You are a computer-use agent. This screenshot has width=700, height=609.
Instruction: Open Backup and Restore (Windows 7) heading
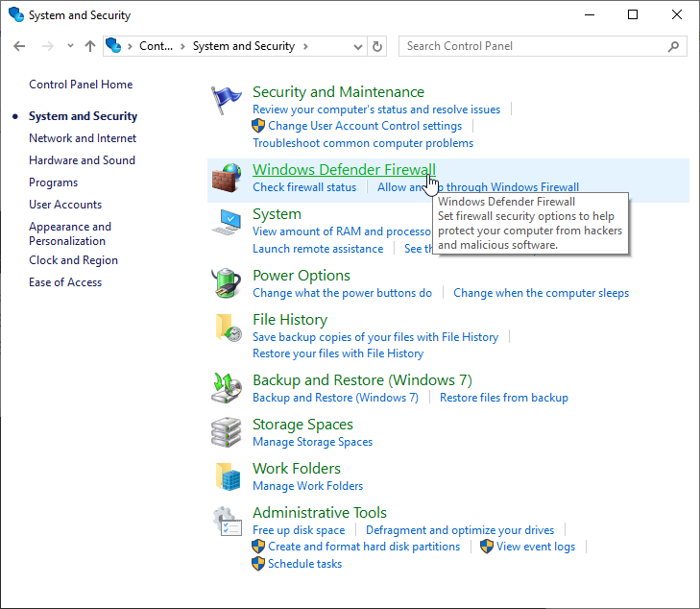click(x=363, y=380)
